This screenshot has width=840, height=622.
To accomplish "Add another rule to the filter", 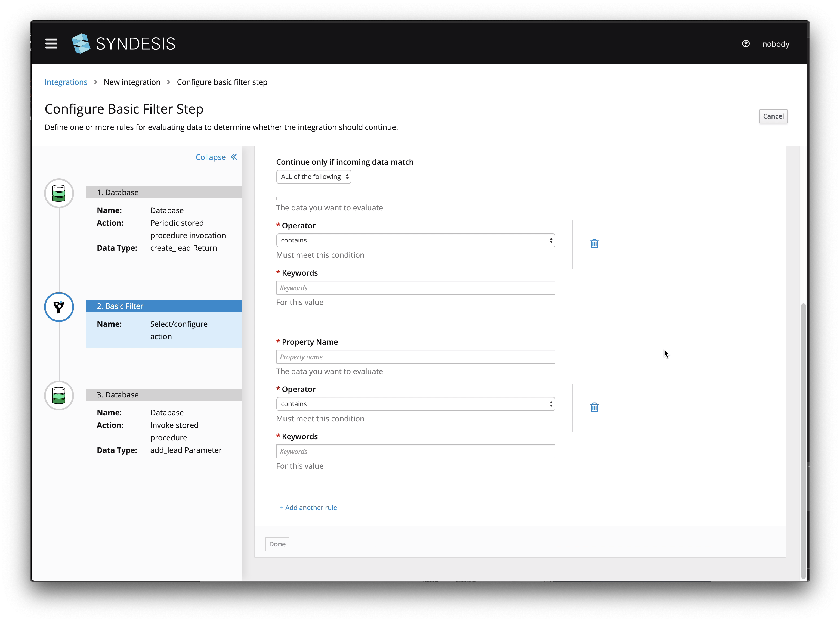I will click(308, 507).
